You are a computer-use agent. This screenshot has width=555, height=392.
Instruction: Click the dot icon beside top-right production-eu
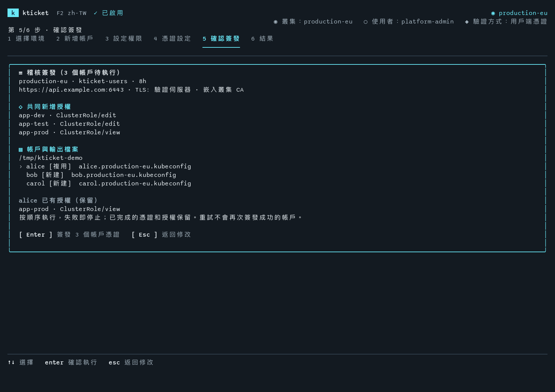pos(493,13)
